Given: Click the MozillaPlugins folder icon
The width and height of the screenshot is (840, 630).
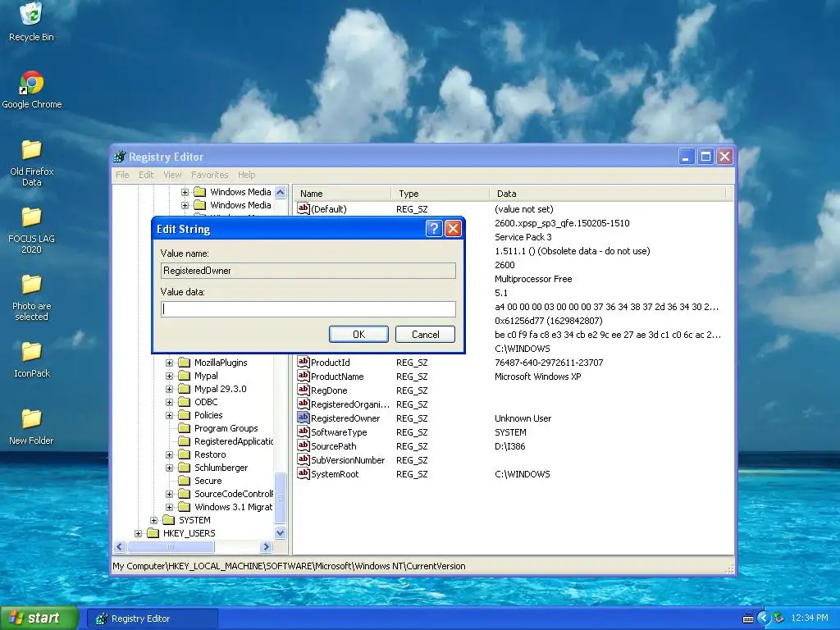Looking at the screenshot, I should point(184,363).
